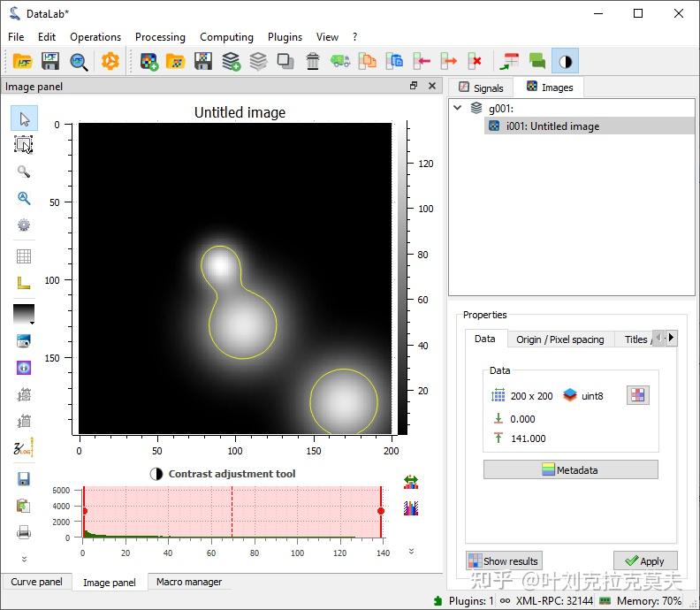This screenshot has width=700, height=610.
Task: Open the colormap gradient dropdown
Action: (24, 315)
